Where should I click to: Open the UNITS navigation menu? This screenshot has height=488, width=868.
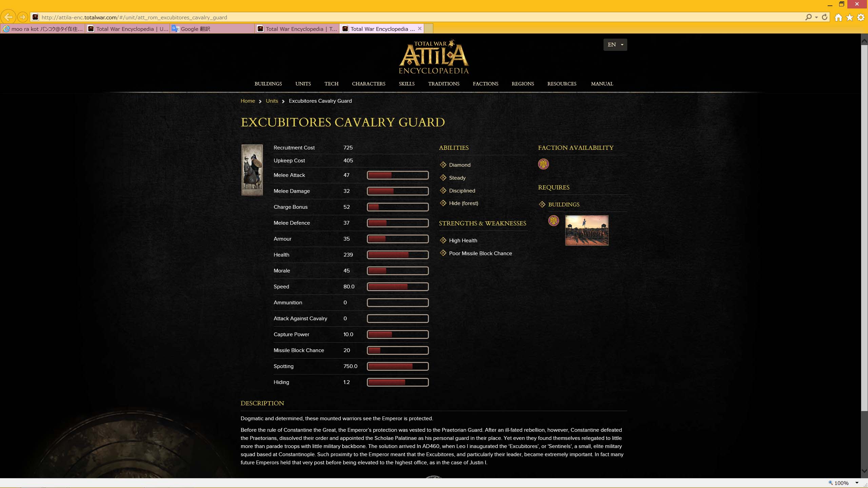tap(303, 84)
